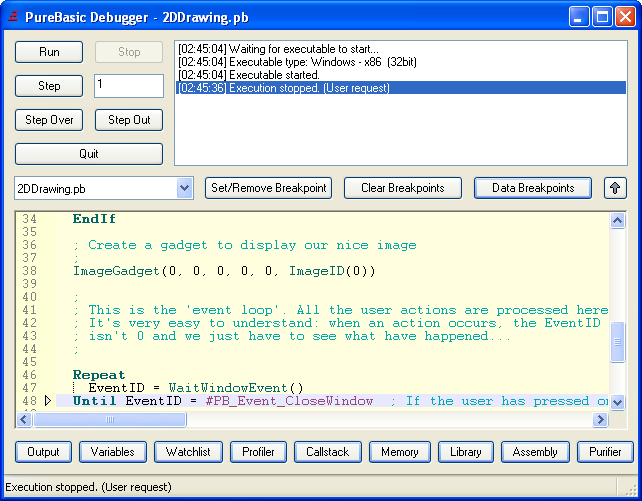The image size is (642, 501).
Task: Click Step Out
Action: [129, 120]
